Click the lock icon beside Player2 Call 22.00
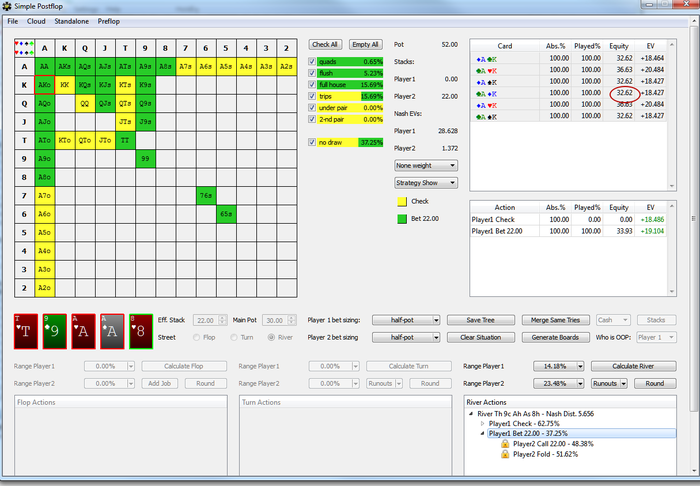The image size is (700, 486). [x=505, y=444]
